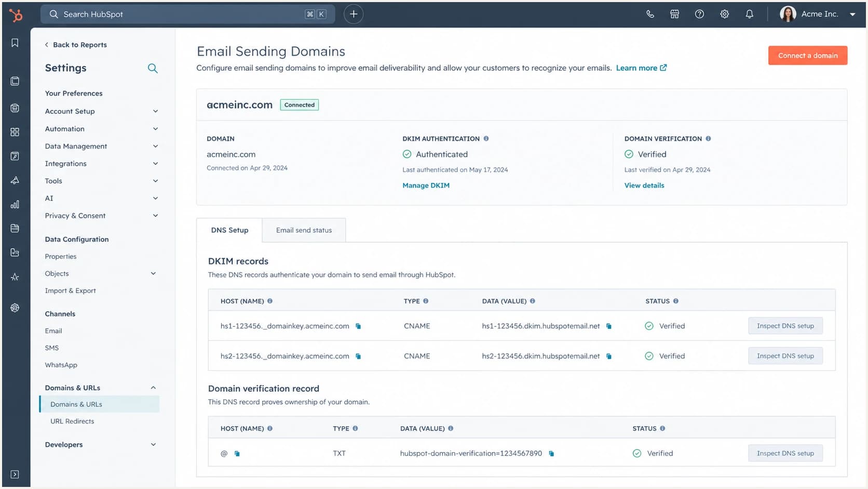This screenshot has width=868, height=489.
Task: Click View details under Domain Verification
Action: tap(644, 186)
